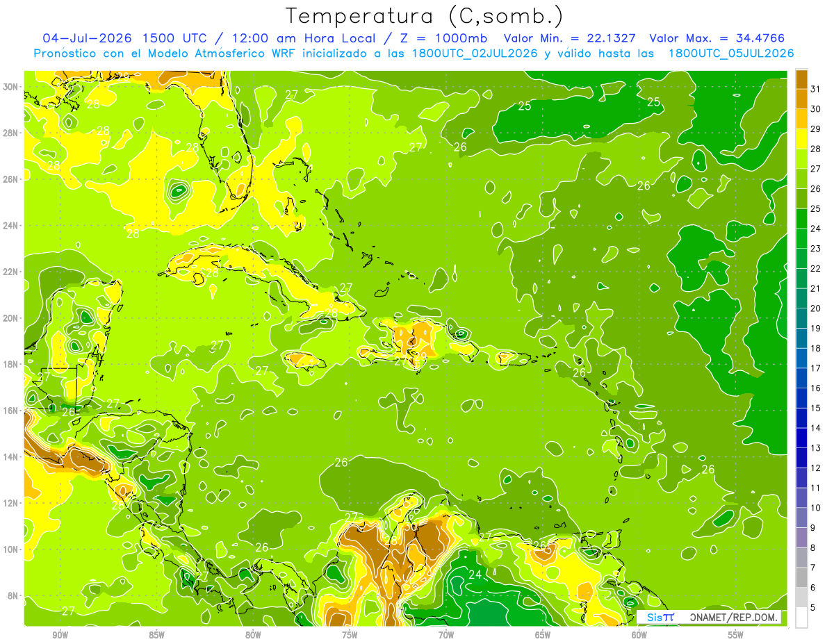Pick the orange legend swatch between 30 and 31

801,99
